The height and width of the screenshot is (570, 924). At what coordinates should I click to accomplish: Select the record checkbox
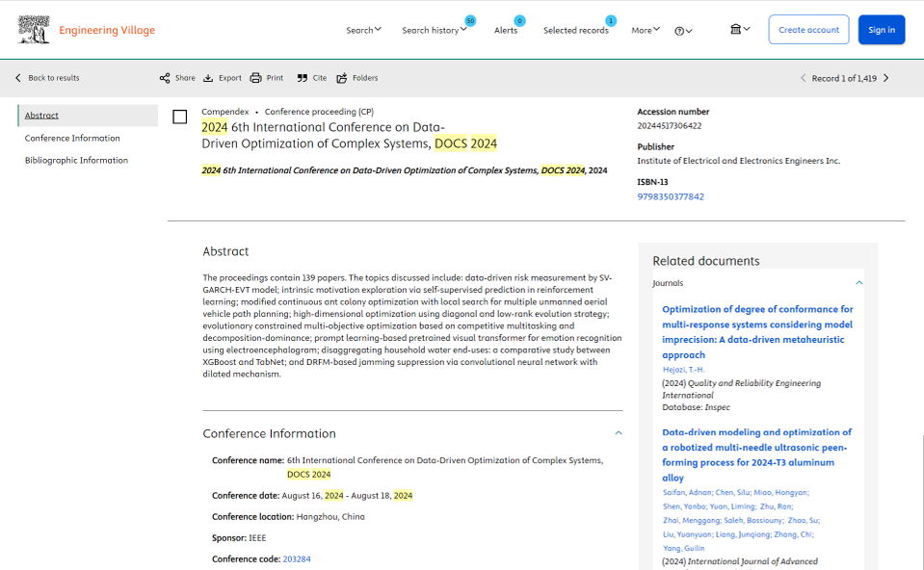click(180, 117)
